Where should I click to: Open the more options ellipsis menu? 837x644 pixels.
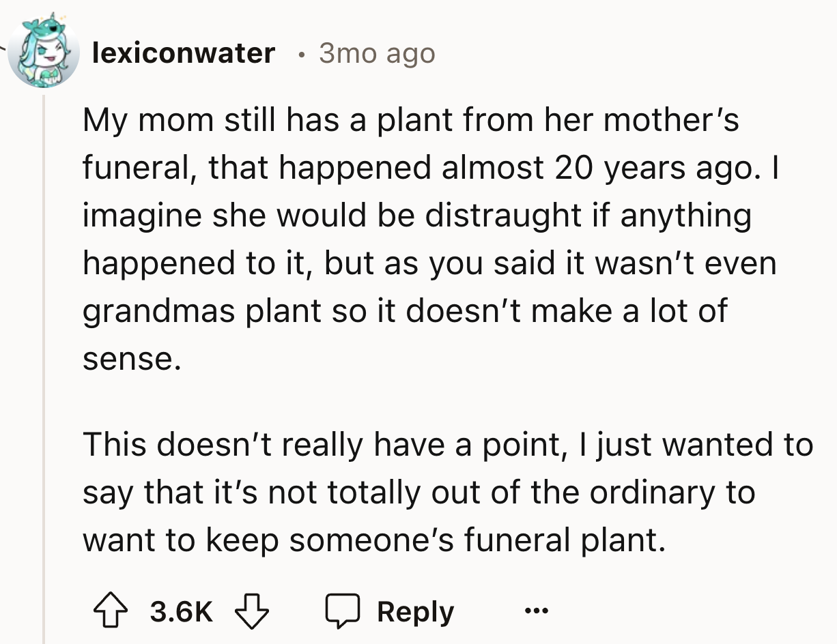[537, 611]
